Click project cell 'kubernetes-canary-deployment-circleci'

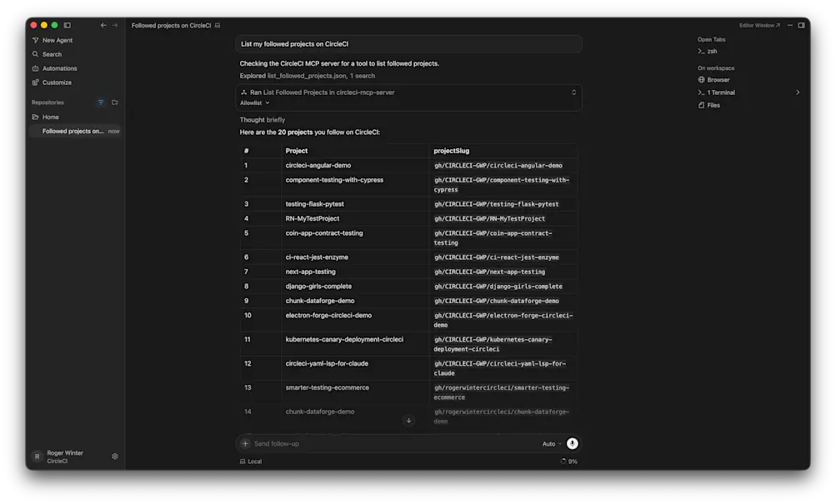click(344, 339)
